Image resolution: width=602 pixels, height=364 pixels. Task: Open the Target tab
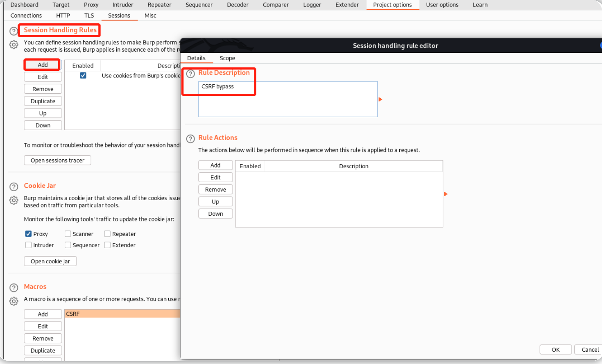[x=61, y=5]
